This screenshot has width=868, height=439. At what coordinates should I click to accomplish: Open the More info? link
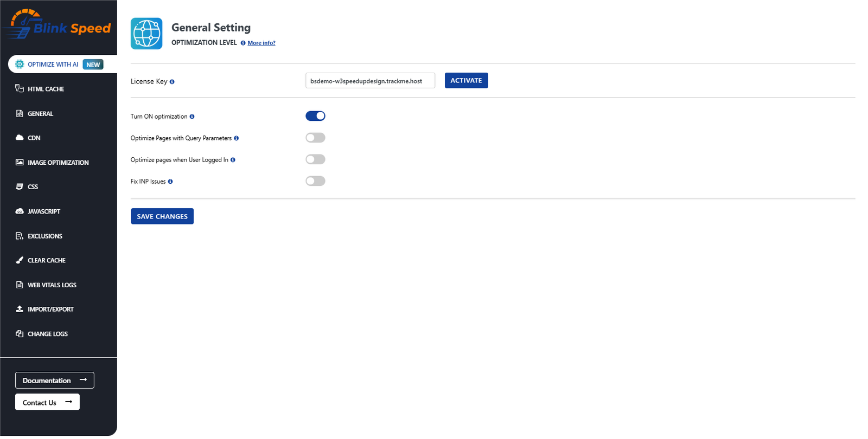click(261, 43)
